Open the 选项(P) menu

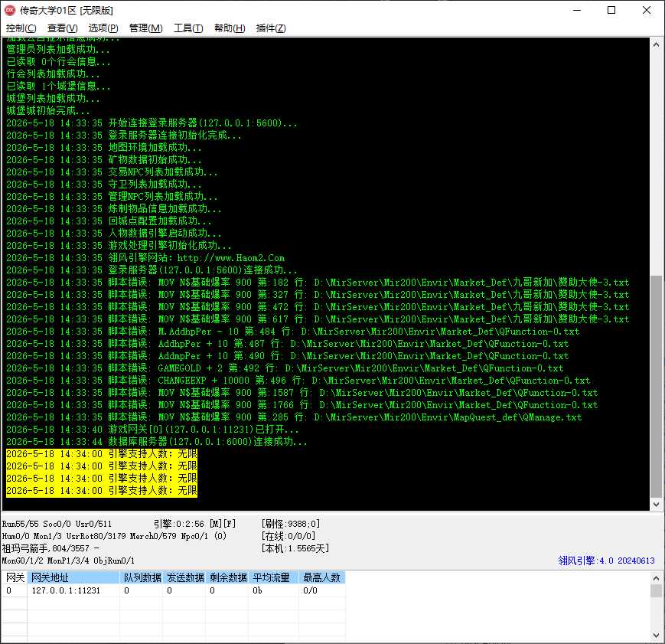(x=103, y=28)
